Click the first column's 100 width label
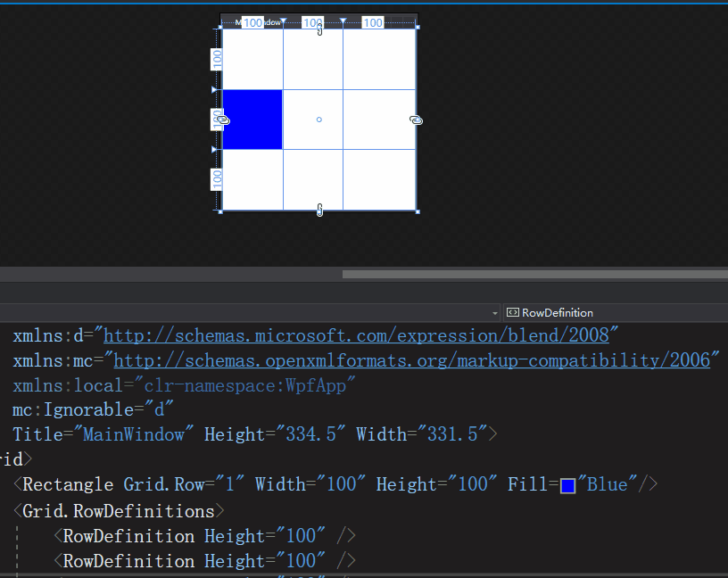 (253, 22)
